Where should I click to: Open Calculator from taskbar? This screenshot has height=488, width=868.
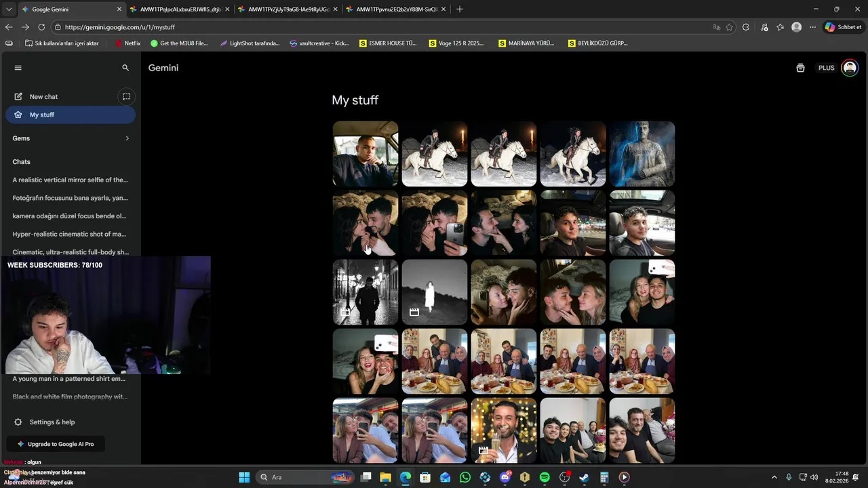tap(604, 477)
